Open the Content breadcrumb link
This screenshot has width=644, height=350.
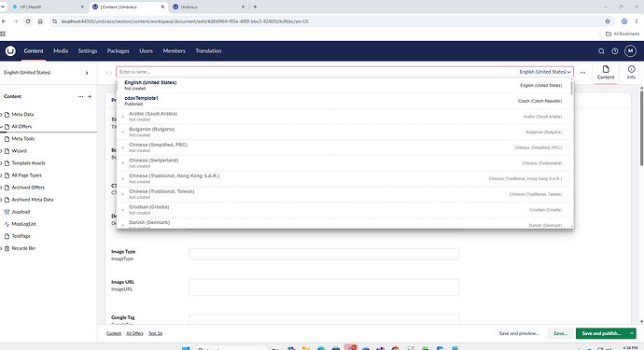click(x=114, y=333)
